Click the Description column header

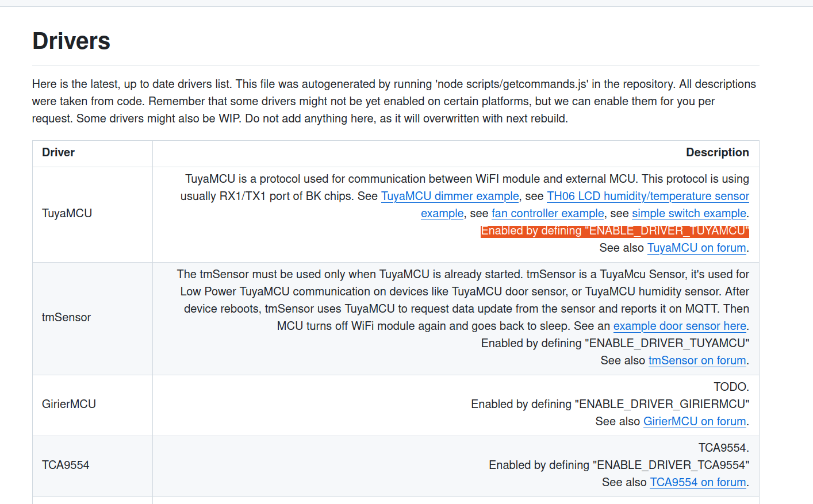click(717, 153)
